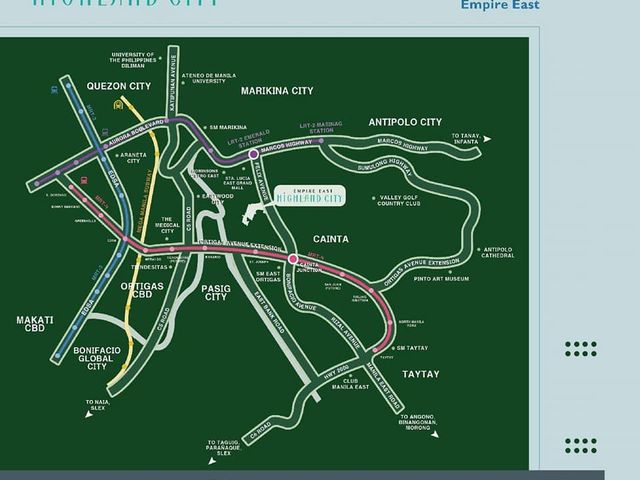Click the Sta. Lucia East Grand Mall label
Viewport: 640px width, 480px height.
238,183
